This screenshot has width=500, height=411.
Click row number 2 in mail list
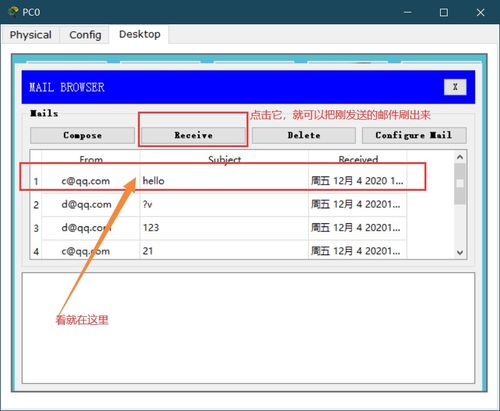pyautogui.click(x=36, y=205)
